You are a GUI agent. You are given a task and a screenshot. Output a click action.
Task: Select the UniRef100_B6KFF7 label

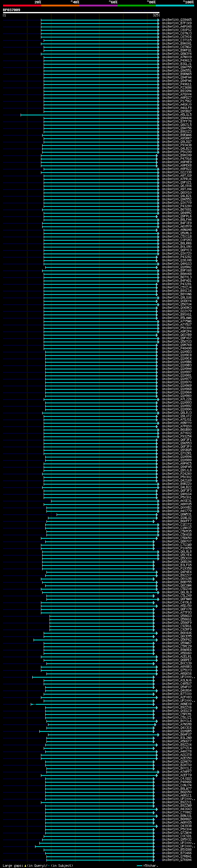coord(177,521)
